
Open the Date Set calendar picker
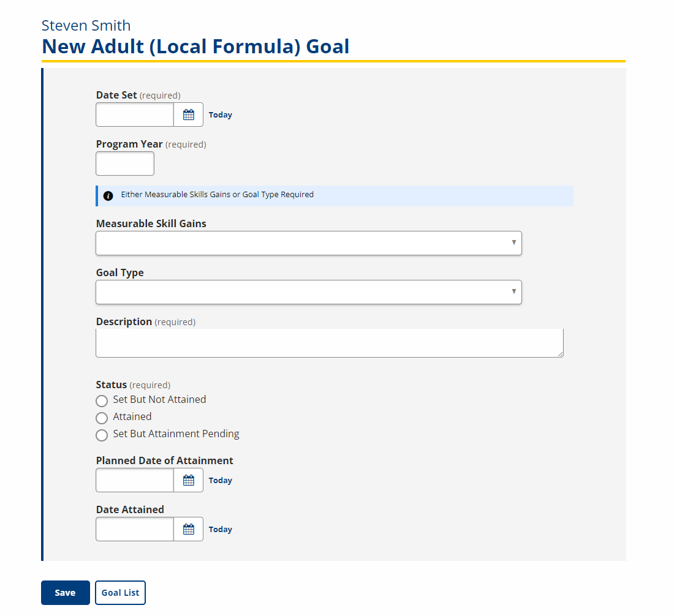[188, 115]
